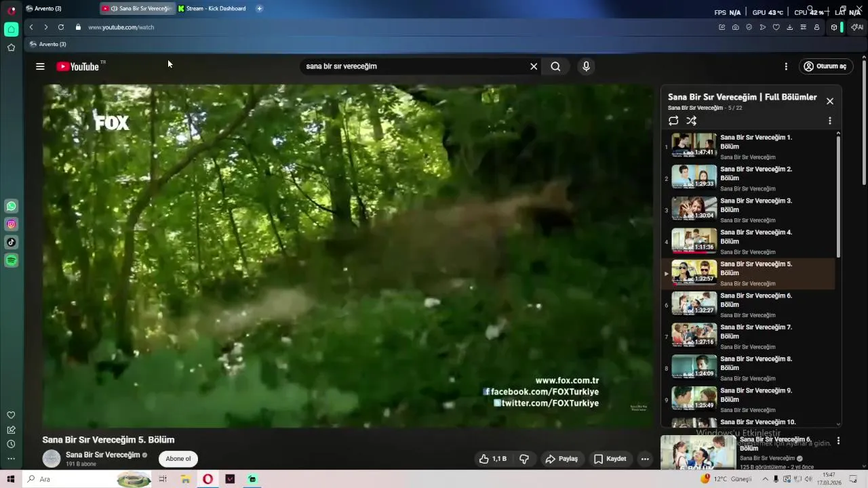The height and width of the screenshot is (488, 868).
Task: Click the Oturum aç sign-in button
Action: 825,66
